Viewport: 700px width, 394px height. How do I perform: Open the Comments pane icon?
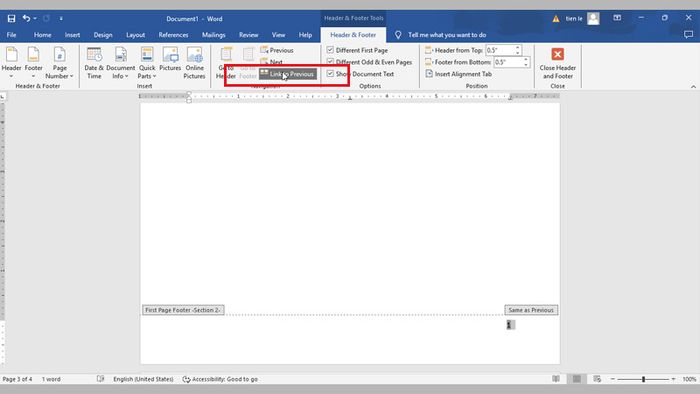688,35
